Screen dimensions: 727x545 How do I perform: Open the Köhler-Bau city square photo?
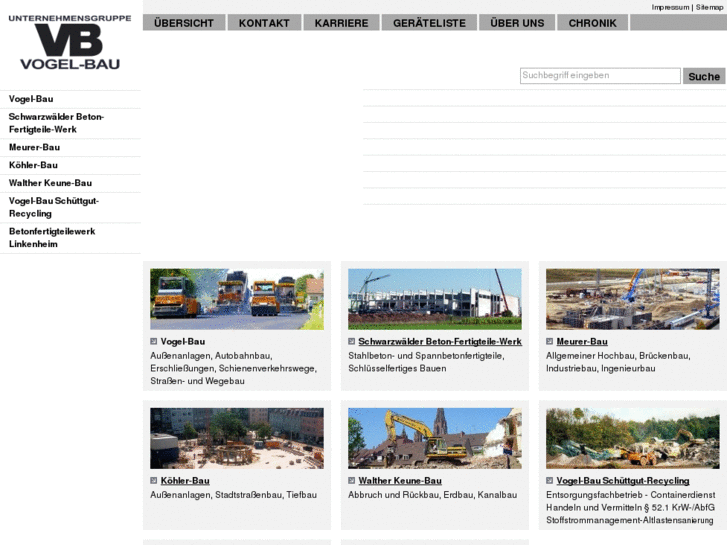[x=237, y=438]
